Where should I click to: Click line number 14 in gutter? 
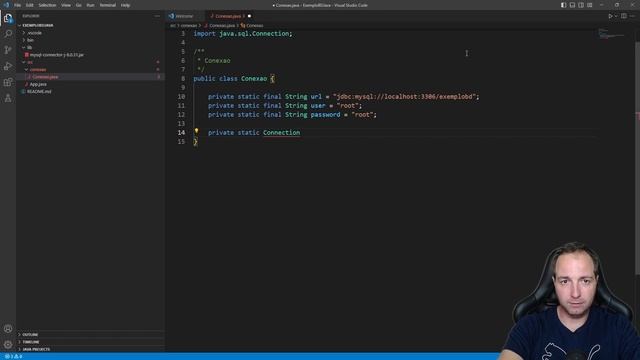181,132
